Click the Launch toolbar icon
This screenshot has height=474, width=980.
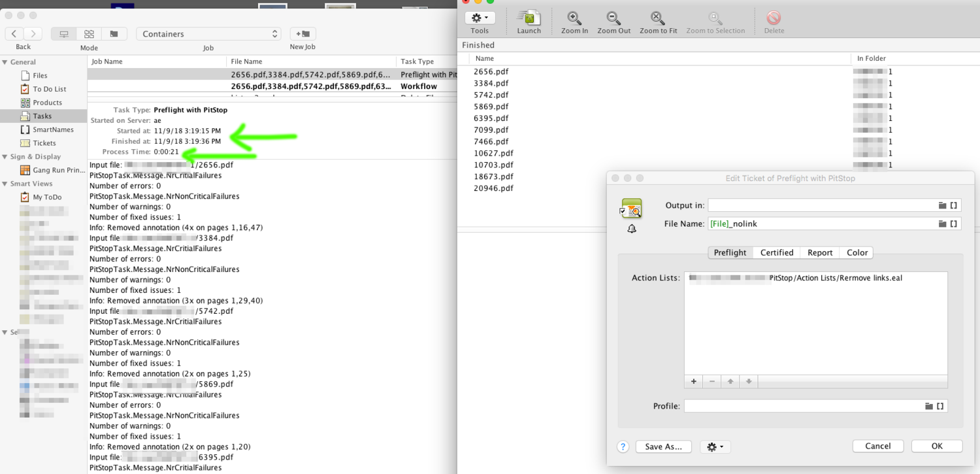(x=529, y=21)
